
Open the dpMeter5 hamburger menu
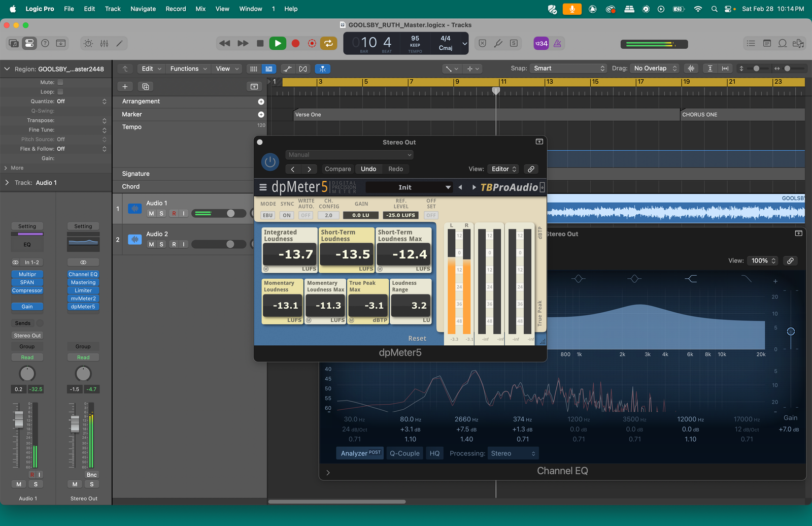[263, 187]
